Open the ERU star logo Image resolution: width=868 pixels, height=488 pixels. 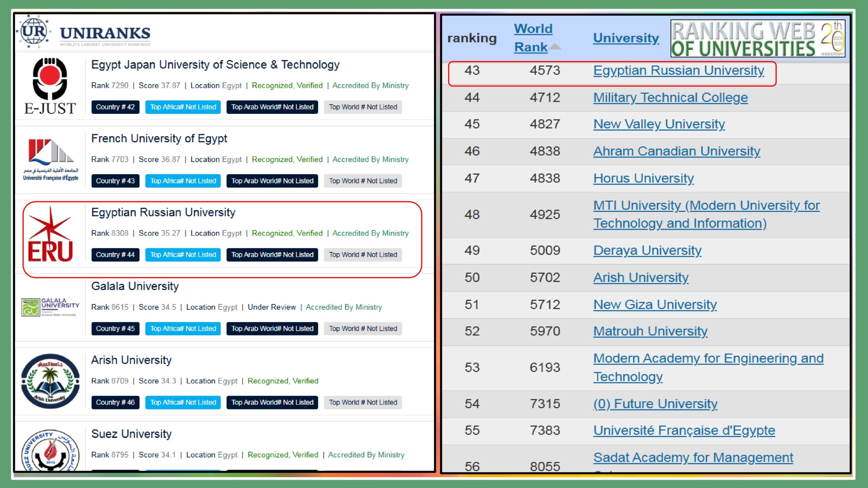(50, 234)
